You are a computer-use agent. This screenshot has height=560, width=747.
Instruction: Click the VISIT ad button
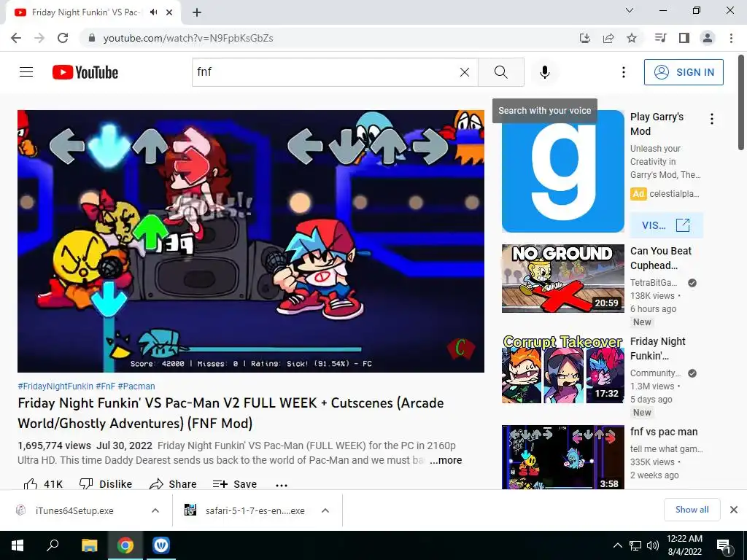(666, 225)
